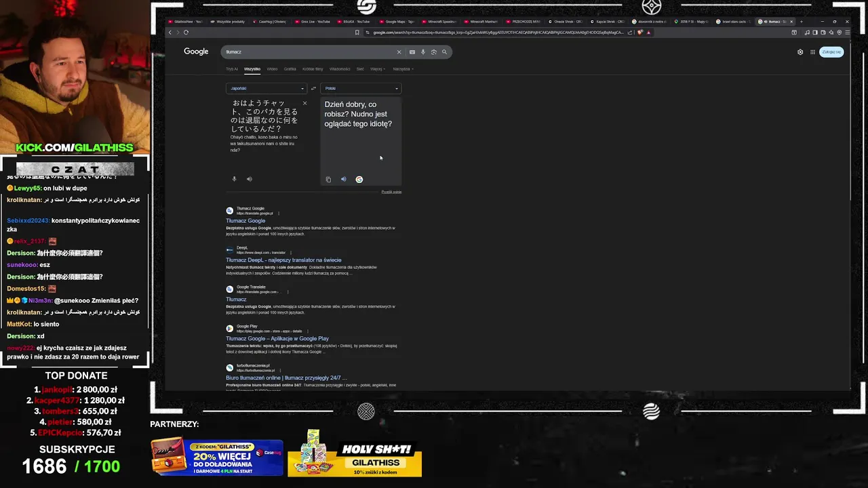
Task: Select the Wszystko results tab
Action: 252,68
